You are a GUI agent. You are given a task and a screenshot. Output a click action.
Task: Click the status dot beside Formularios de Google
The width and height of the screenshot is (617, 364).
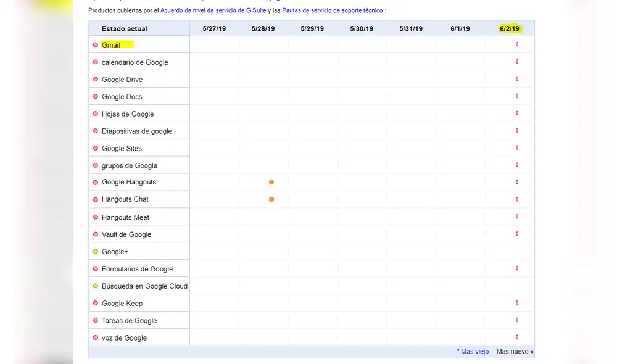point(96,268)
